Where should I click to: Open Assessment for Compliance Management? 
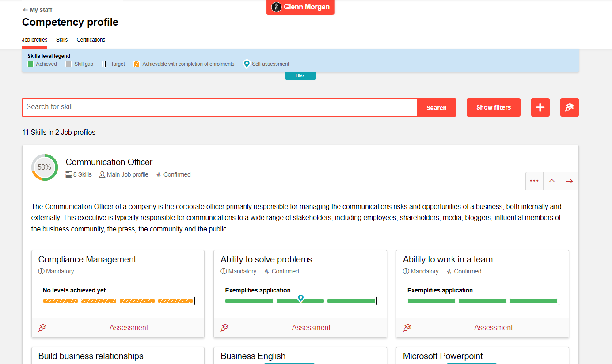pos(129,327)
